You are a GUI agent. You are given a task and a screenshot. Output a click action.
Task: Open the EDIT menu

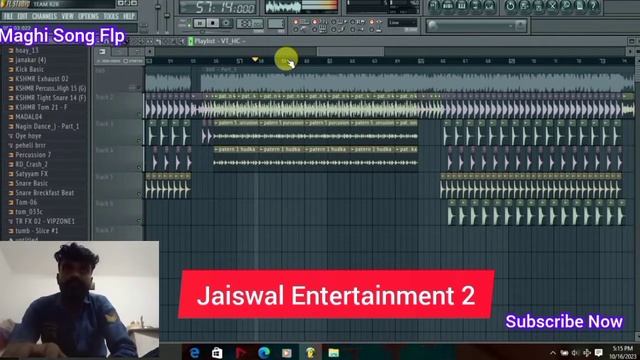click(x=22, y=16)
